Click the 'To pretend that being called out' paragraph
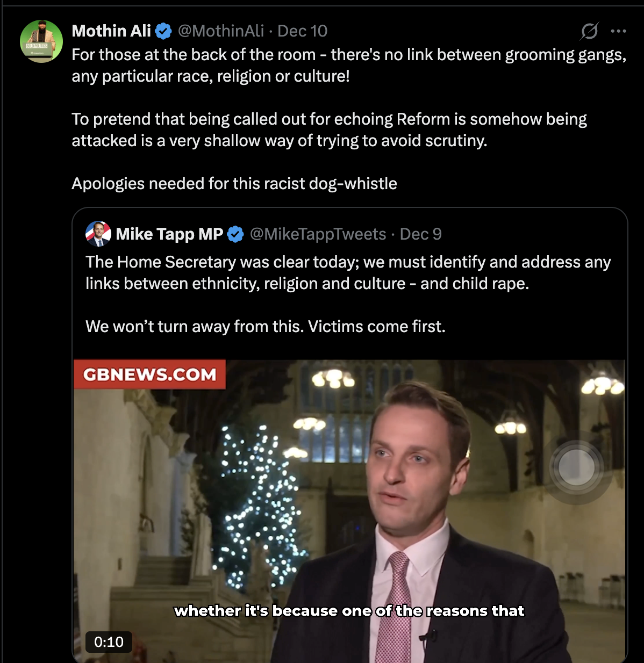This screenshot has width=644, height=663. coord(329,129)
